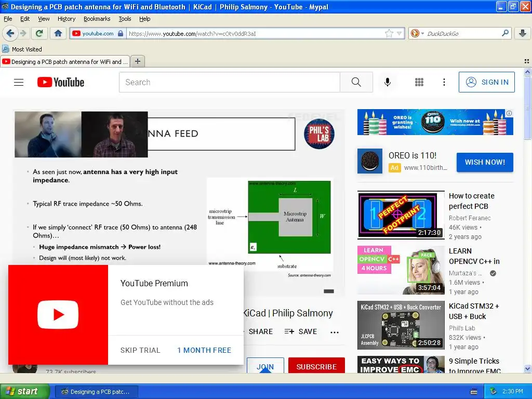Image resolution: width=532 pixels, height=399 pixels.
Task: Click SHARE below the video
Action: tap(261, 331)
